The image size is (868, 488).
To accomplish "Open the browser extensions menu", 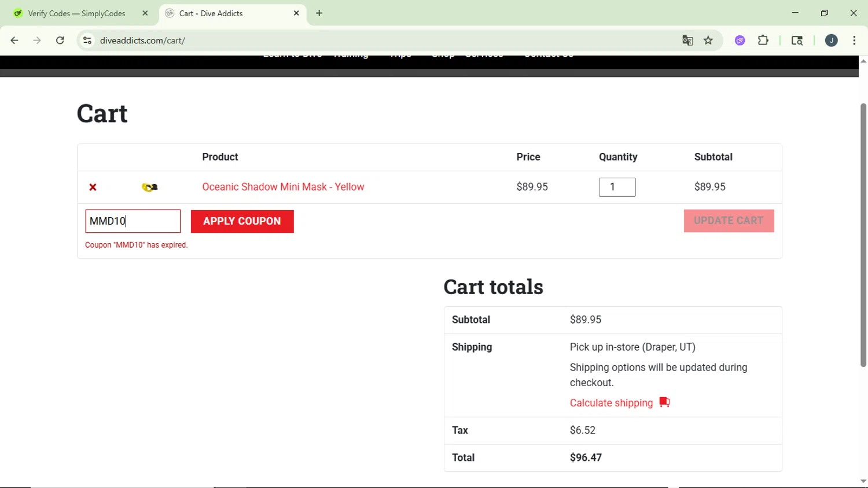I will point(763,41).
